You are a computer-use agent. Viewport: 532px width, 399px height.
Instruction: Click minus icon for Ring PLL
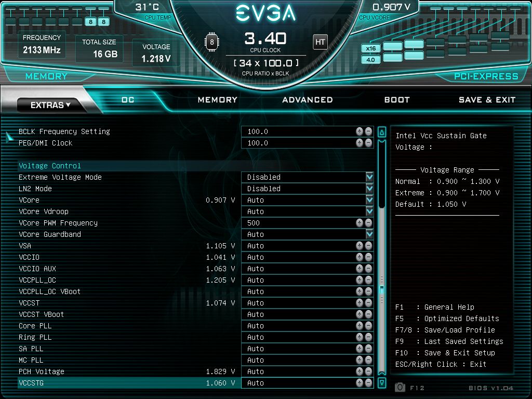pyautogui.click(x=368, y=337)
